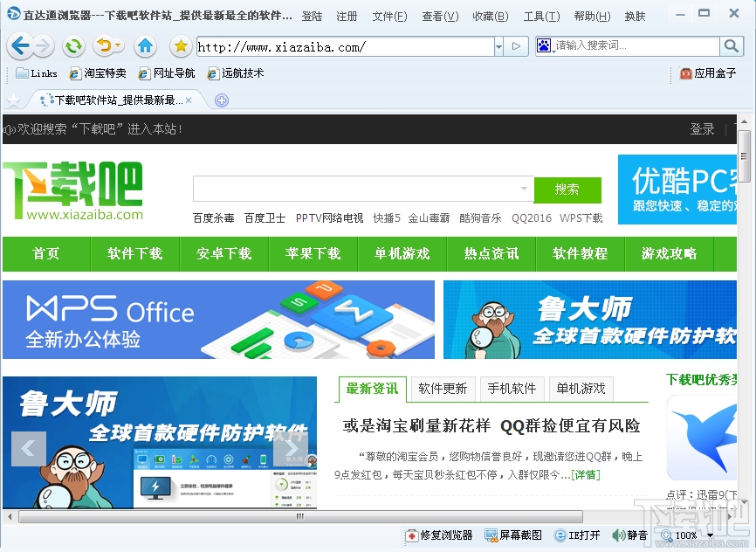The width and height of the screenshot is (756, 552).
Task: Refresh the page with green reload icon
Action: 73,46
